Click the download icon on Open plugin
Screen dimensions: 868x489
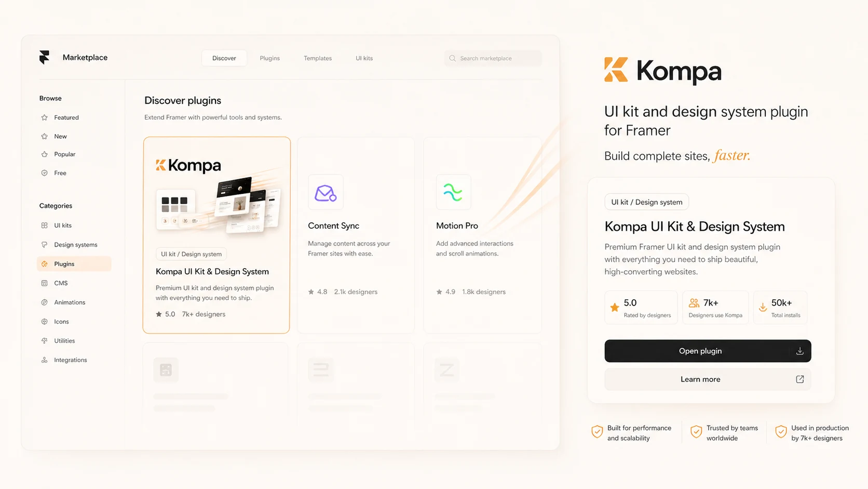point(800,351)
